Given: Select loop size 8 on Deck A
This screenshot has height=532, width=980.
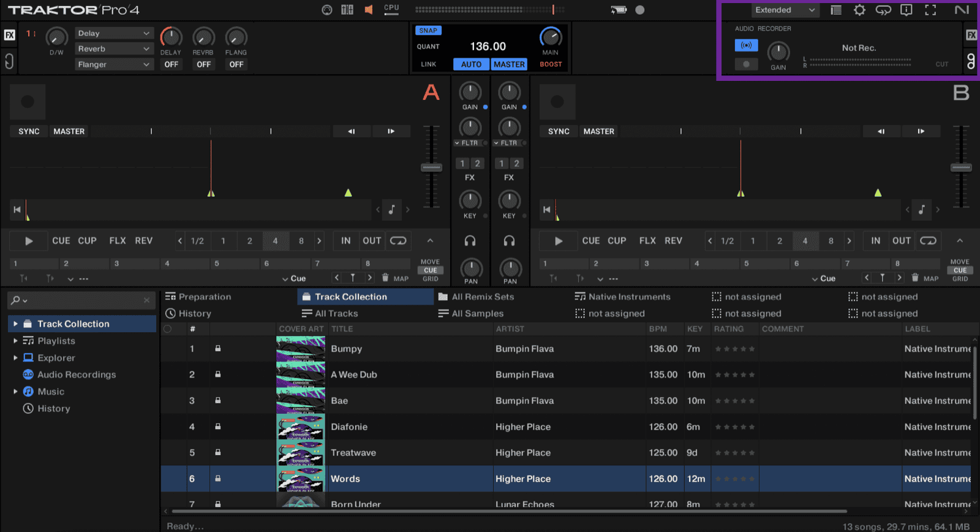Looking at the screenshot, I should coord(301,241).
